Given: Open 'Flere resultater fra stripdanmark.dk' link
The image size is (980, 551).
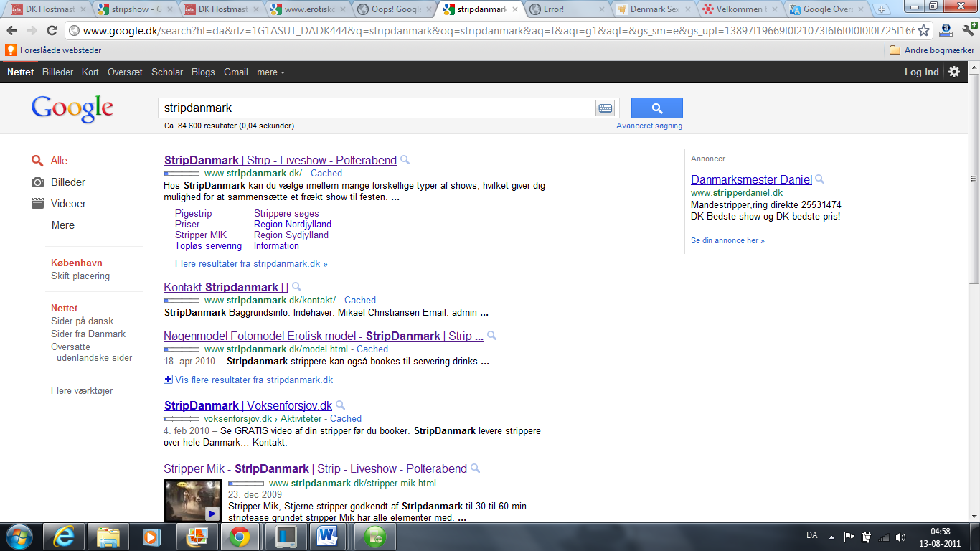Looking at the screenshot, I should pos(251,263).
